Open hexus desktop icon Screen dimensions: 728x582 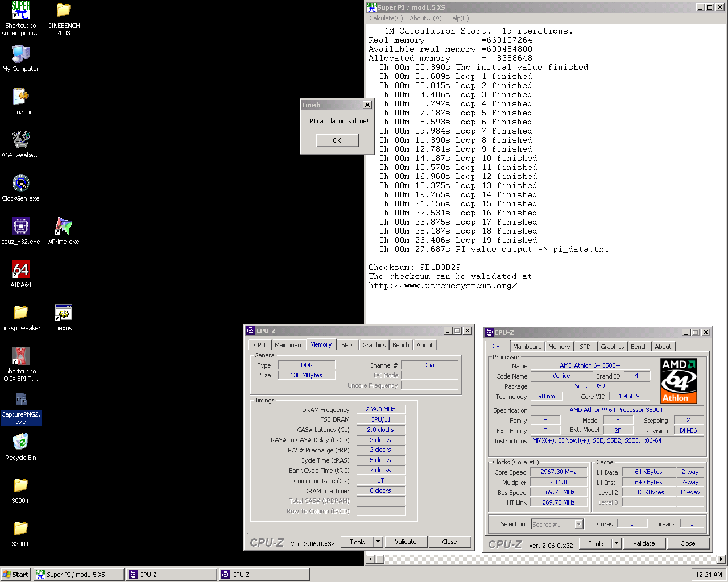click(64, 313)
